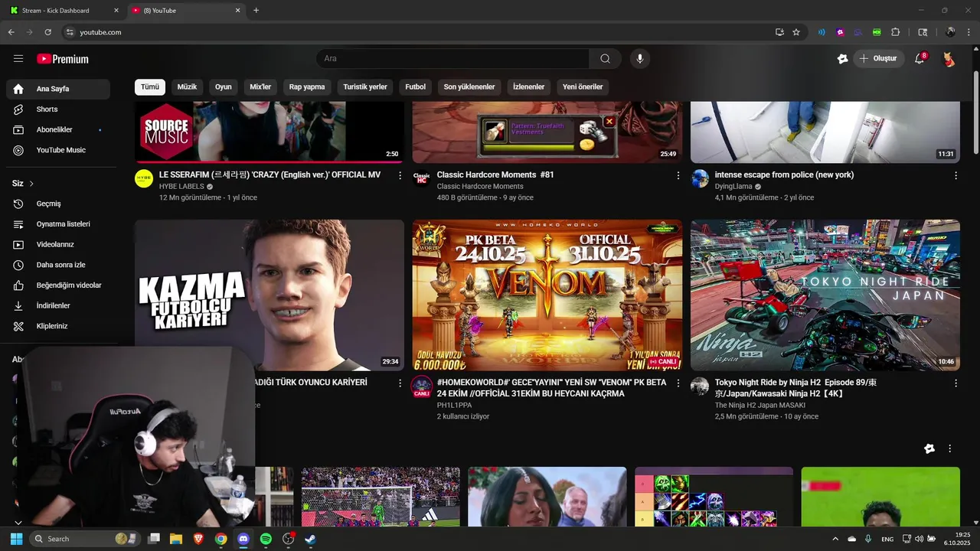Open a new browser tab with plus
This screenshot has height=551, width=980.
(x=256, y=11)
